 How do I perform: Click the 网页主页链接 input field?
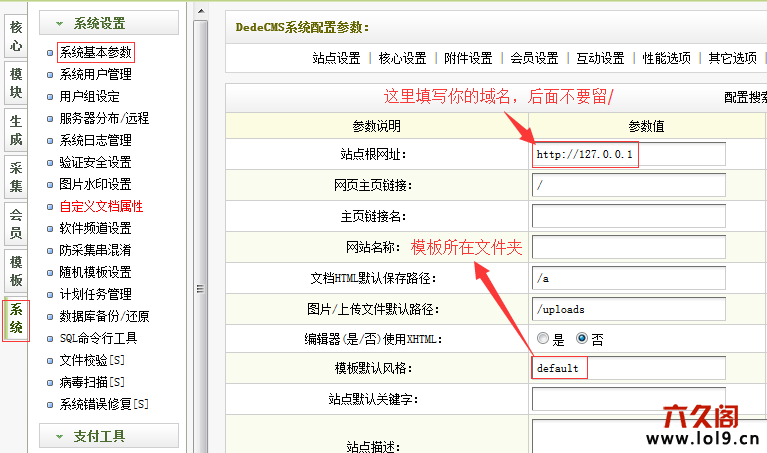click(x=629, y=185)
